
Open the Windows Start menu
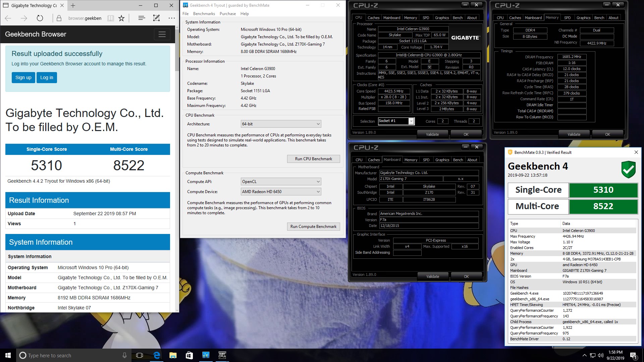pos(8,355)
